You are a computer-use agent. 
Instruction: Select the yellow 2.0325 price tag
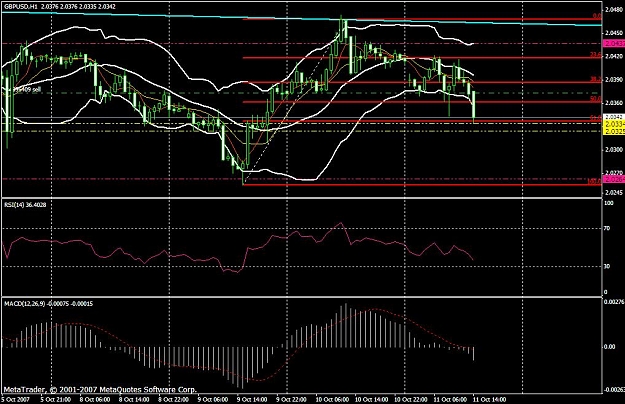pos(614,131)
